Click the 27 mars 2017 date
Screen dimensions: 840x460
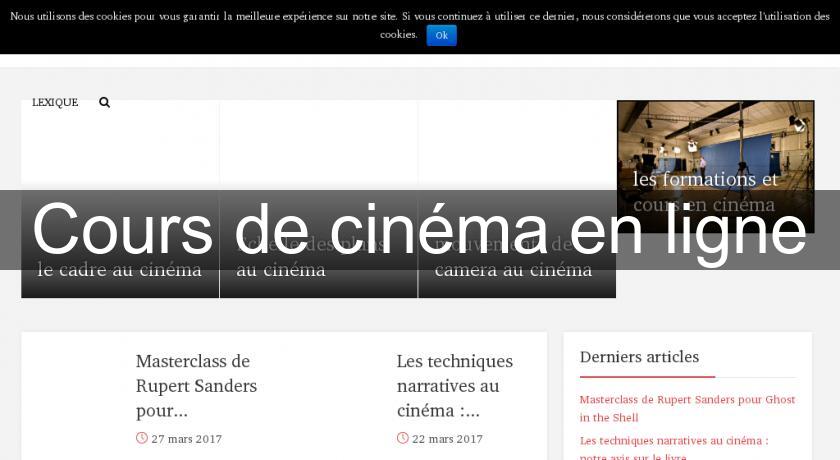tap(186, 439)
